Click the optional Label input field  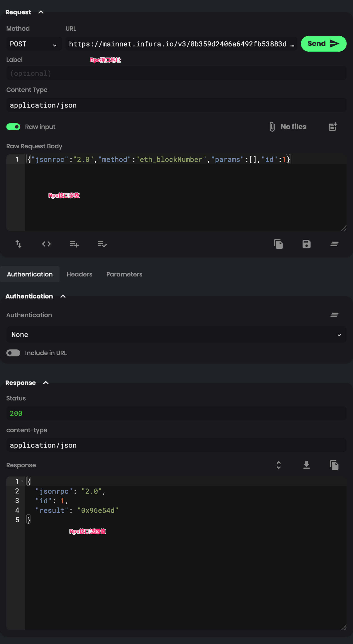click(x=176, y=73)
